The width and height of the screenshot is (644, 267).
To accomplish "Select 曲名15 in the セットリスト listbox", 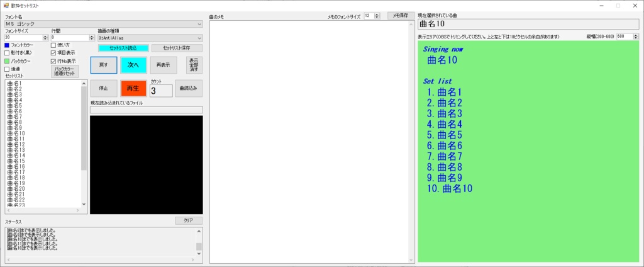I will point(16,161).
